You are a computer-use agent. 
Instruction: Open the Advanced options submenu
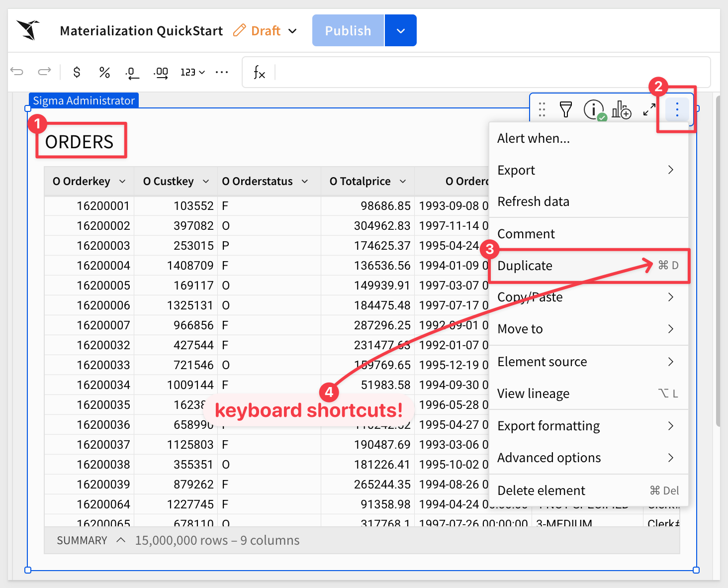(x=589, y=458)
